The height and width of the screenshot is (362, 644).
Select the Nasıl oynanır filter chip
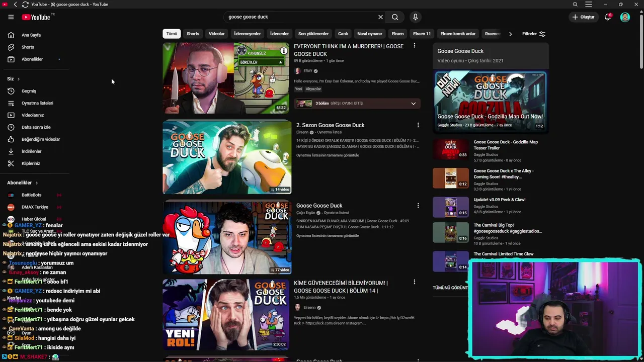[x=370, y=34]
